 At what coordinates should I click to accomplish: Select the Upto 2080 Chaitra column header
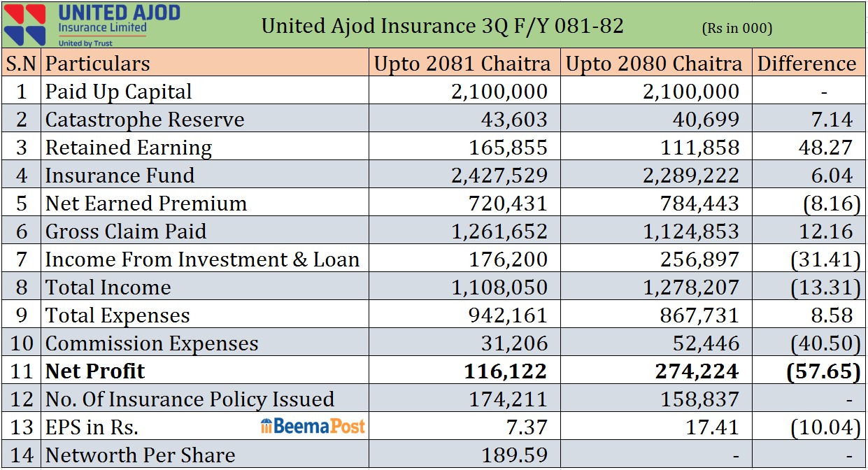pos(653,64)
